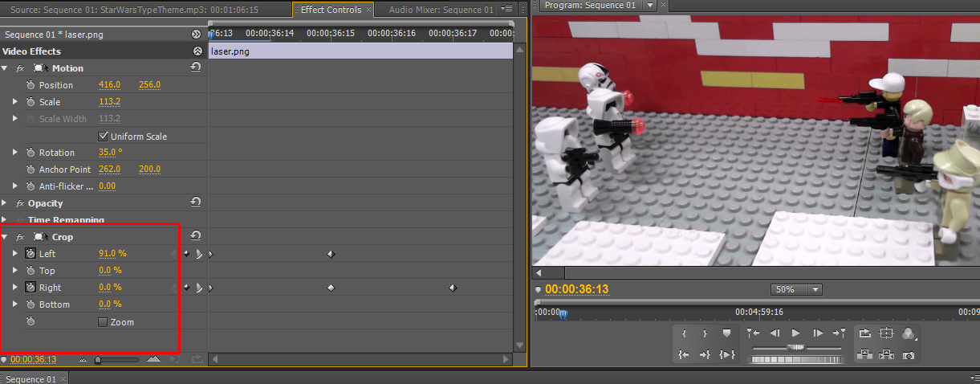Expand the Rotation property
Image resolution: width=980 pixels, height=384 pixels.
click(x=15, y=153)
